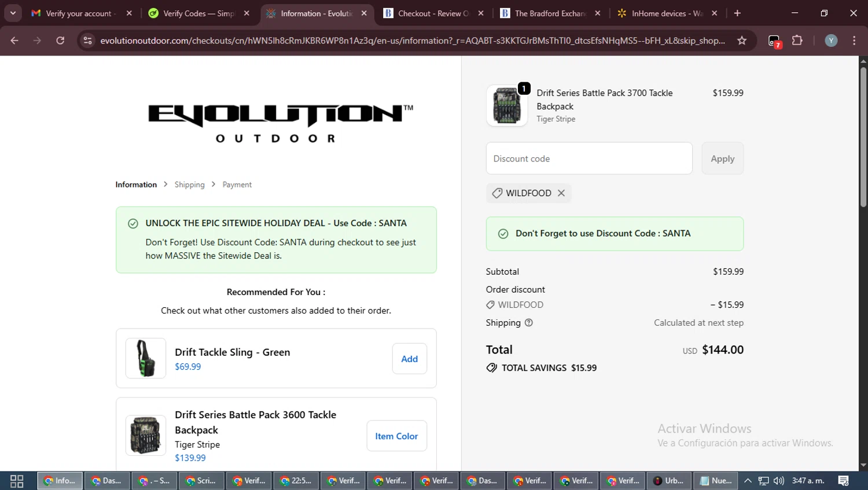The height and width of the screenshot is (490, 868).
Task: Close the Checkout - Review tab
Action: click(x=481, y=13)
